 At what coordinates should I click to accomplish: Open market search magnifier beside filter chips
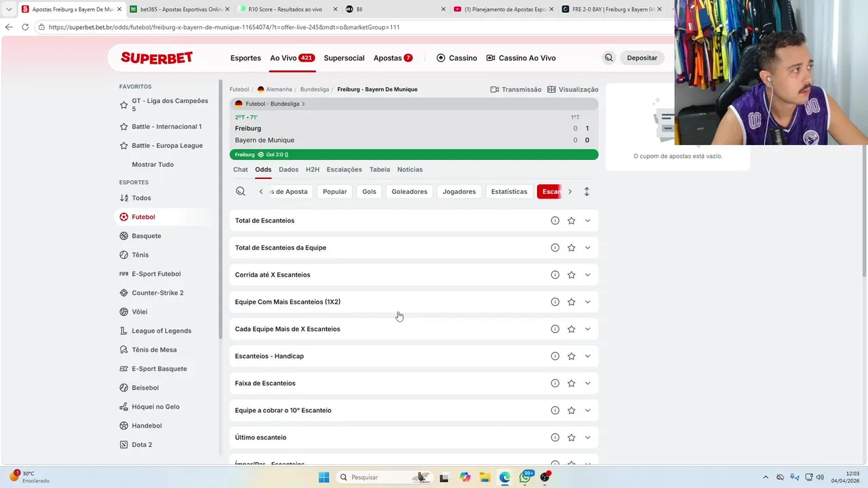[x=240, y=192]
